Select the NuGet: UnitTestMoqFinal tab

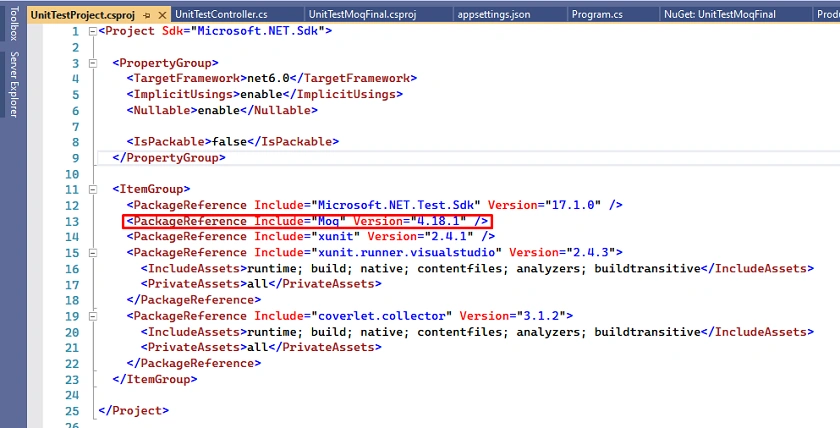click(719, 14)
